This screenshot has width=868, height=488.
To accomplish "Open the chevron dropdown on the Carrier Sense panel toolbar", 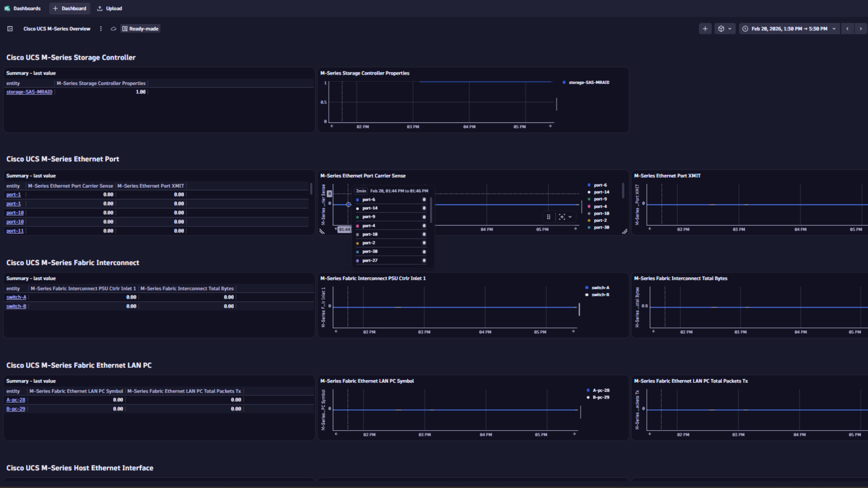I will coord(571,217).
